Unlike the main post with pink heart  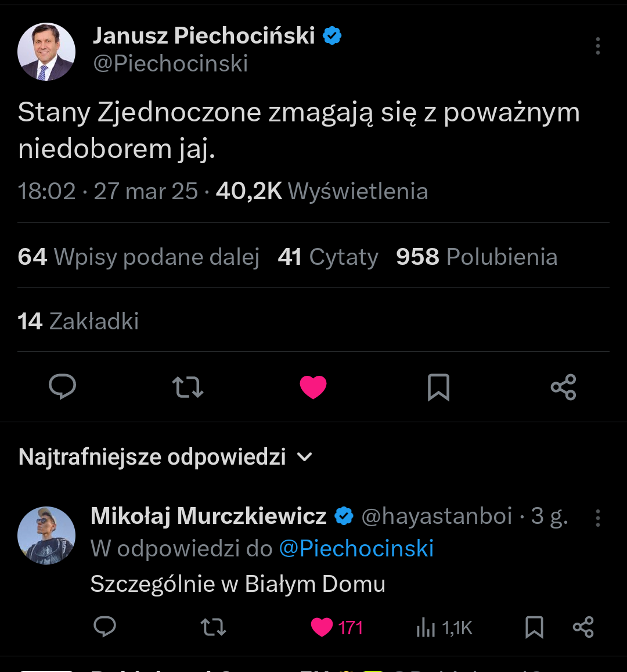pyautogui.click(x=313, y=387)
